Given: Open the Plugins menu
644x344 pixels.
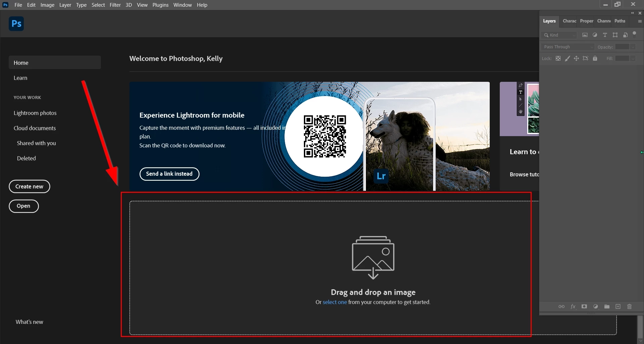Looking at the screenshot, I should 160,5.
